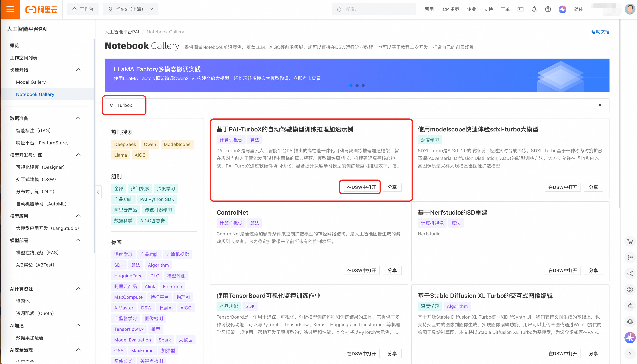Filter by FineTune tag
Image resolution: width=637 pixels, height=364 pixels.
pyautogui.click(x=172, y=287)
